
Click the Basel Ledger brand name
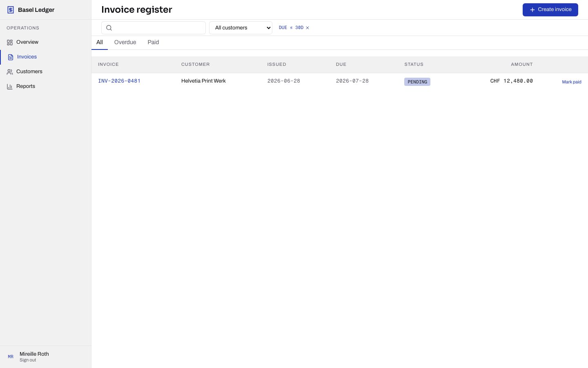36,10
